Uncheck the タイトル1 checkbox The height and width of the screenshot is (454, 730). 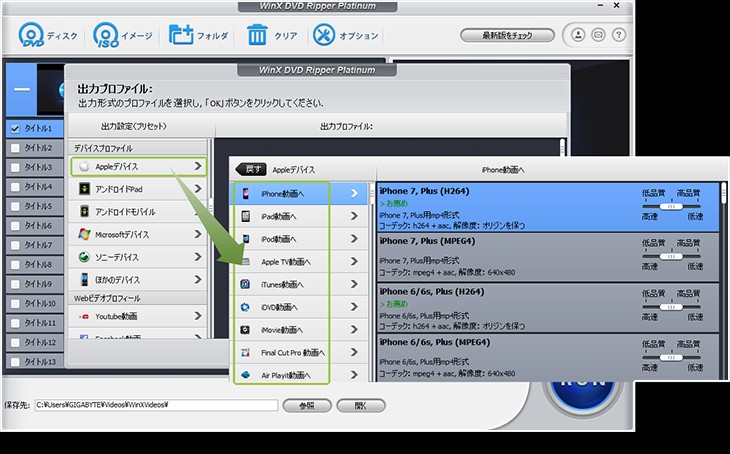tap(15, 129)
